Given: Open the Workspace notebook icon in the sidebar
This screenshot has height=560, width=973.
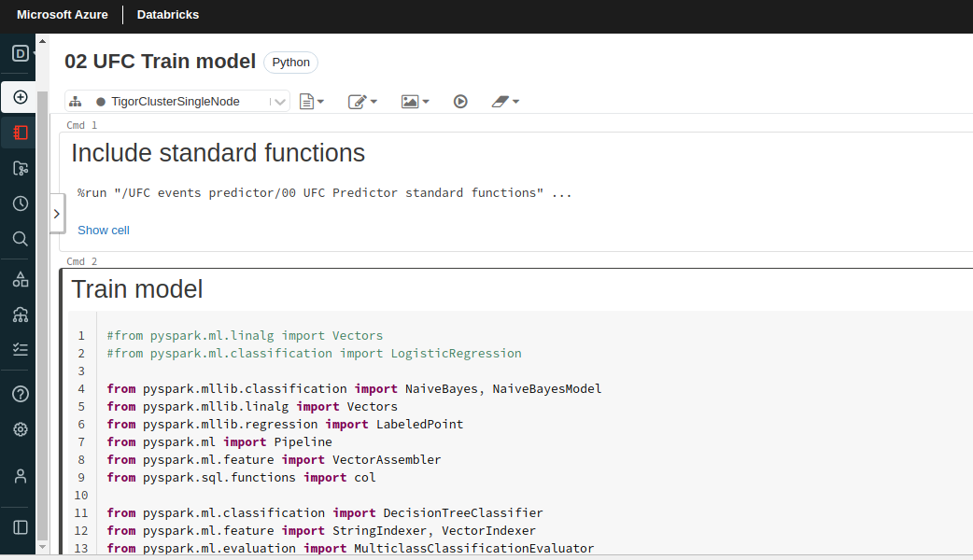Looking at the screenshot, I should [x=21, y=133].
